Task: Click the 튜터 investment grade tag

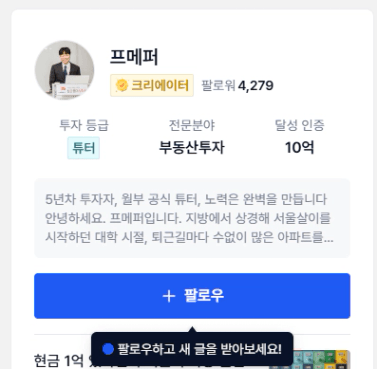Action: [84, 148]
